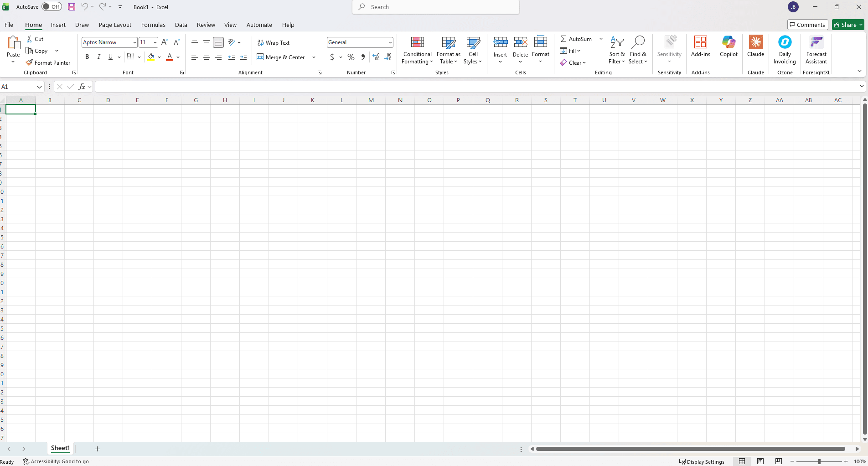Apply italic formatting
Image resolution: width=868 pixels, height=466 pixels.
coord(98,57)
